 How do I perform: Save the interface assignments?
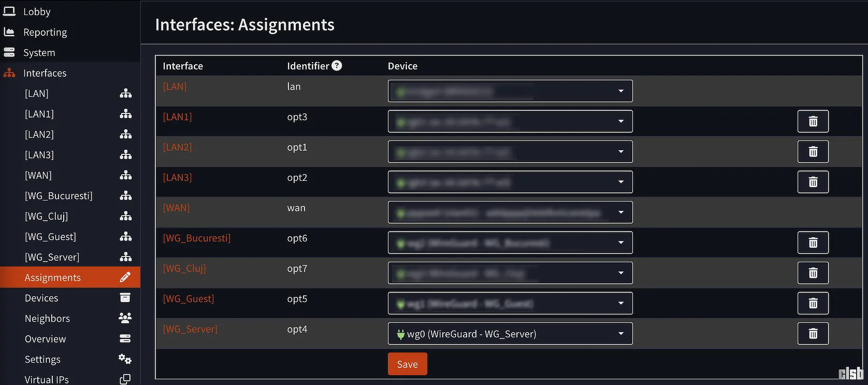coord(407,364)
